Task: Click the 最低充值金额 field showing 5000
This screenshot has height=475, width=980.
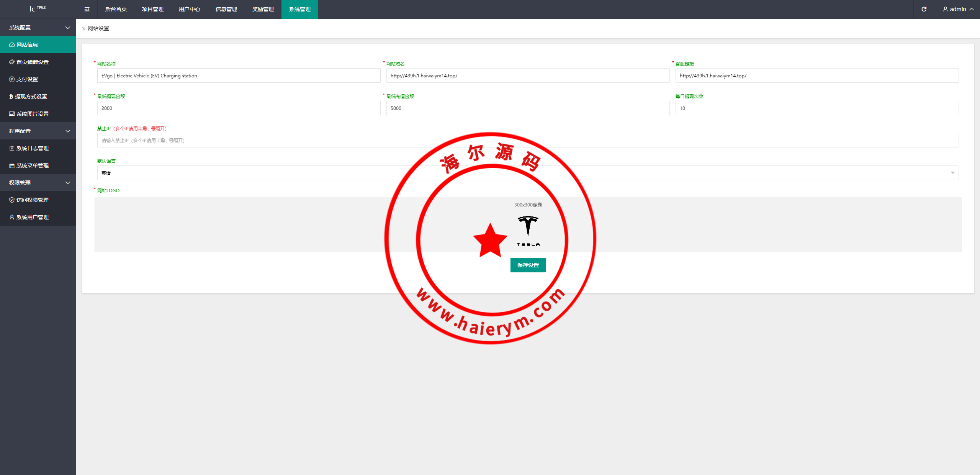Action: pos(528,108)
